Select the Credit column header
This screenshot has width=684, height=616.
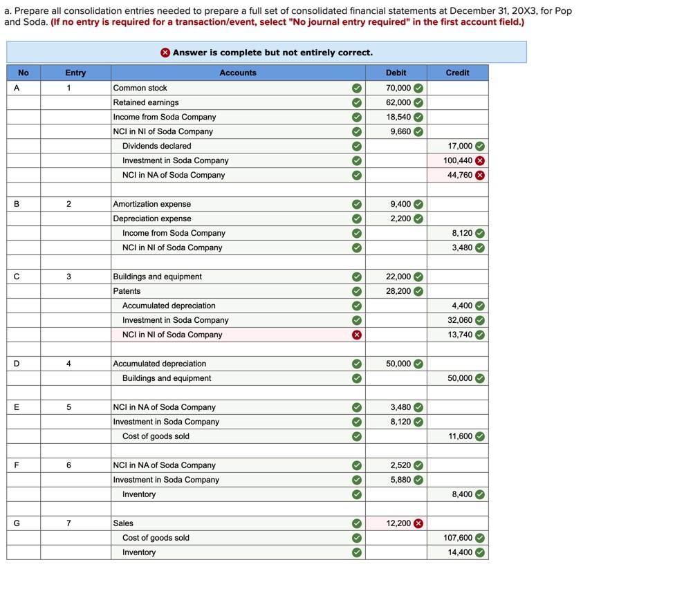point(457,73)
